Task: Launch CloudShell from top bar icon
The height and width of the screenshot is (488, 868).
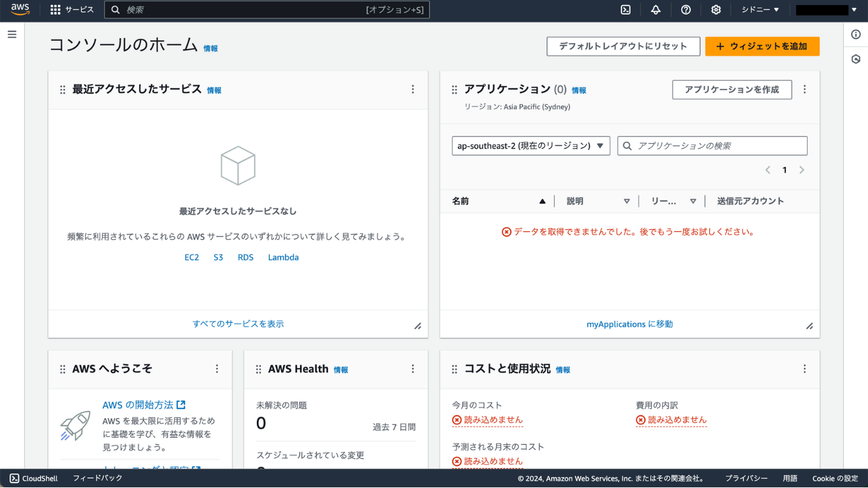Action: tap(626, 10)
